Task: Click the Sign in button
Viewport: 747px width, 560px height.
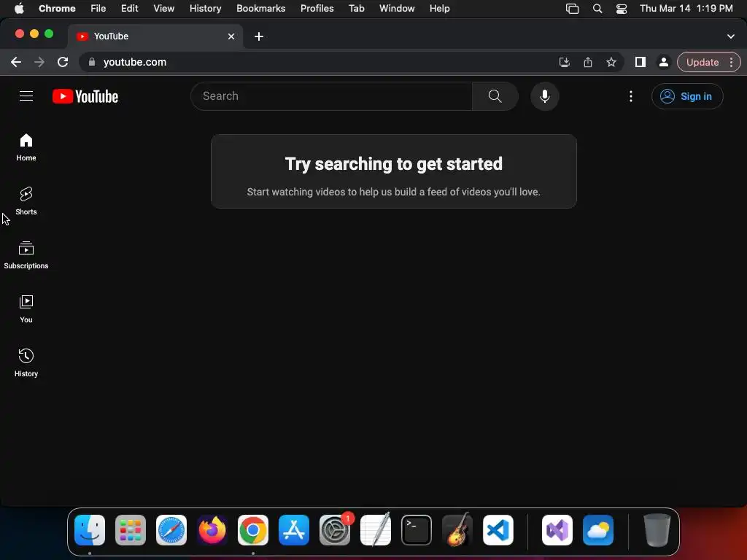Action: (687, 96)
